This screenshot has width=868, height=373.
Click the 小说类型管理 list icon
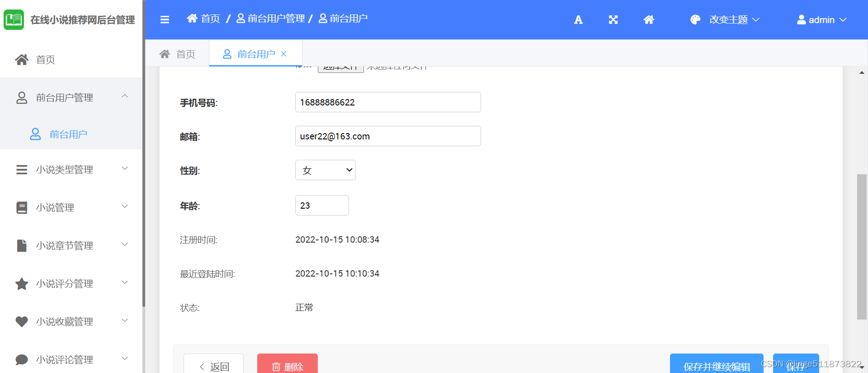click(x=22, y=170)
